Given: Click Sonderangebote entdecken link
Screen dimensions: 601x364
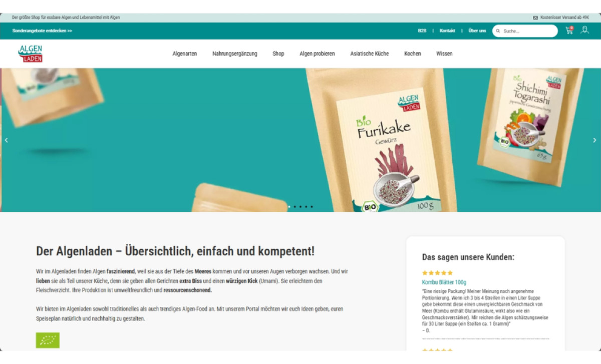Looking at the screenshot, I should pyautogui.click(x=42, y=31).
